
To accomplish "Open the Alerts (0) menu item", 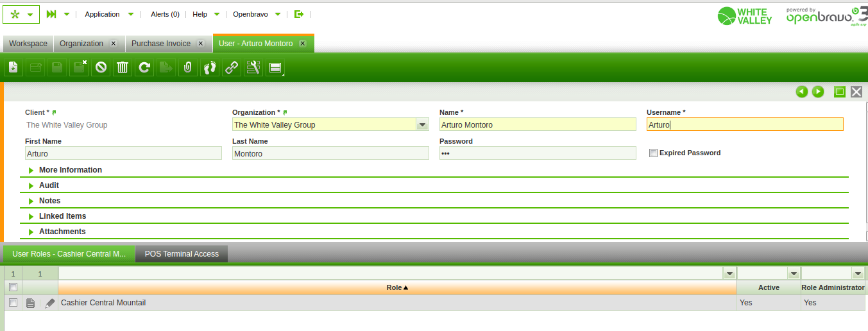I will tap(165, 14).
